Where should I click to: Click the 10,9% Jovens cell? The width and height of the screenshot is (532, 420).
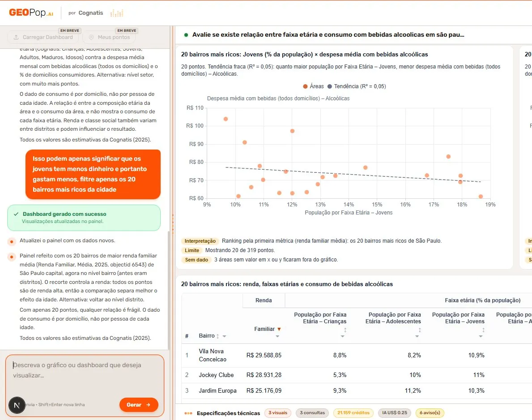tap(477, 355)
